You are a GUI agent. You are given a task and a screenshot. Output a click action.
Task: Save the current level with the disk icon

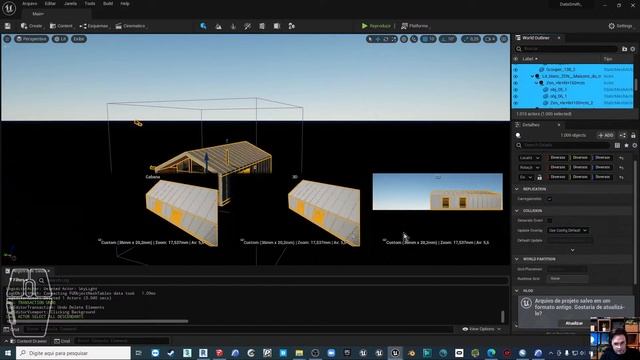(x=7, y=26)
